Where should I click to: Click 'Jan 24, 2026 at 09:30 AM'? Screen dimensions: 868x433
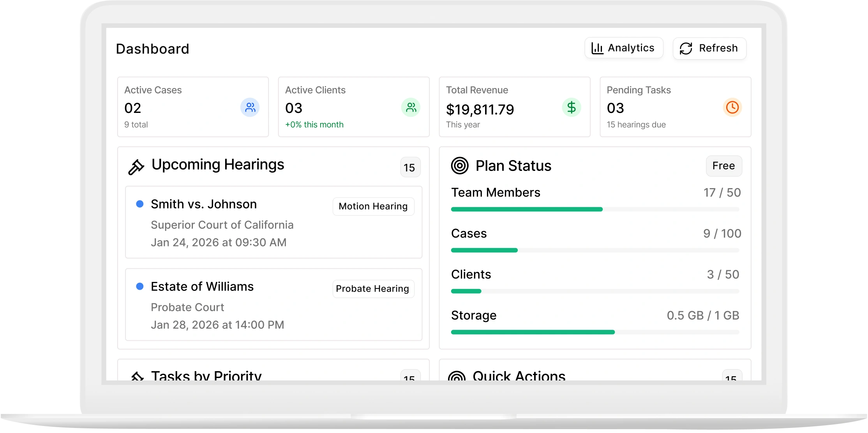click(219, 243)
